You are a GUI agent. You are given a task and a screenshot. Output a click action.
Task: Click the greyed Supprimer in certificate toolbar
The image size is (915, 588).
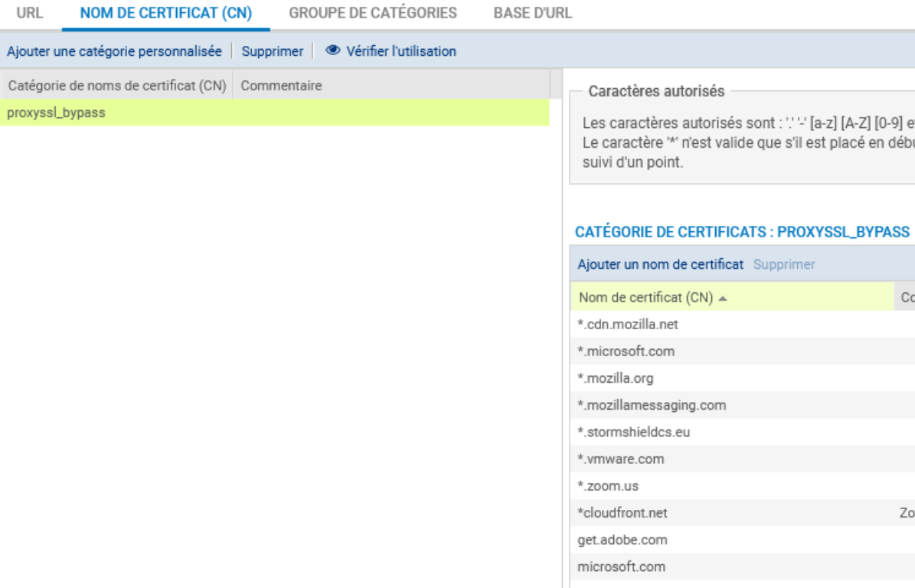784,264
